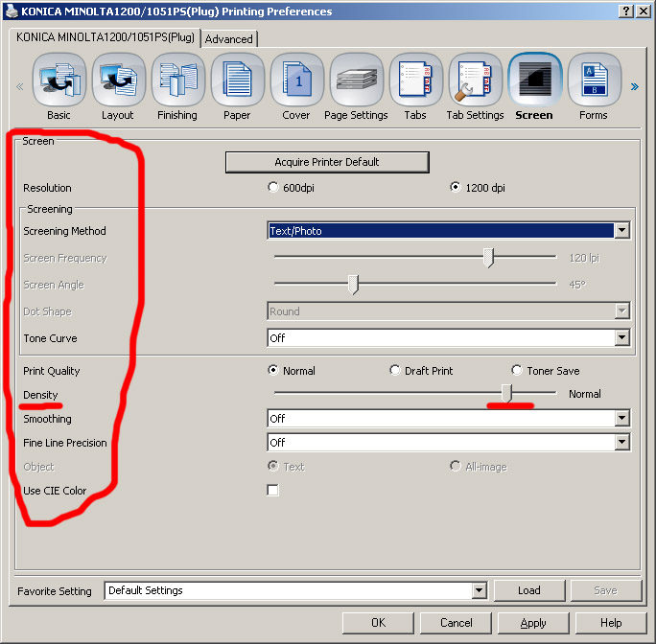The image size is (656, 644).
Task: Confirm with the OK button
Action: [x=378, y=623]
